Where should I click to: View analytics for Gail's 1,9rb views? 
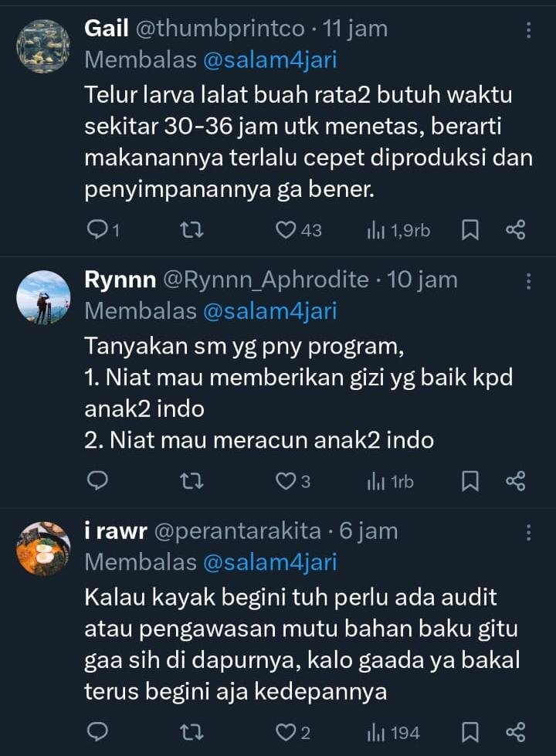(398, 230)
